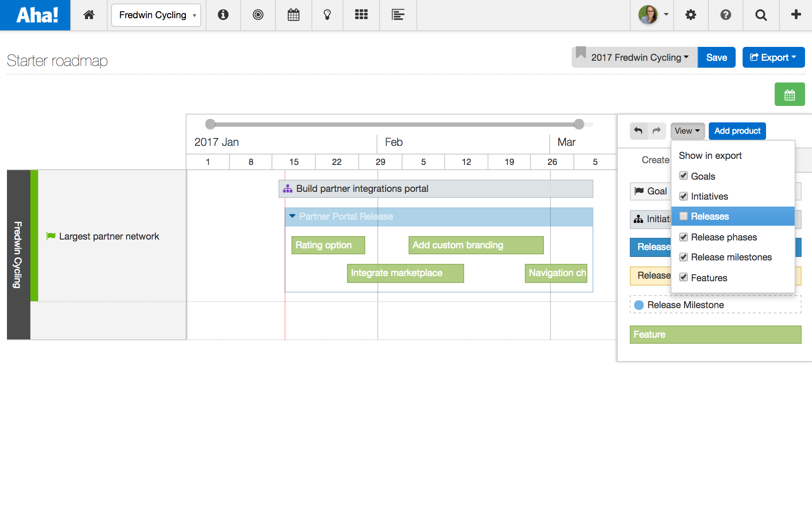Open the ideas lightbulb icon
Viewport: 812px width, 526px height.
click(327, 15)
